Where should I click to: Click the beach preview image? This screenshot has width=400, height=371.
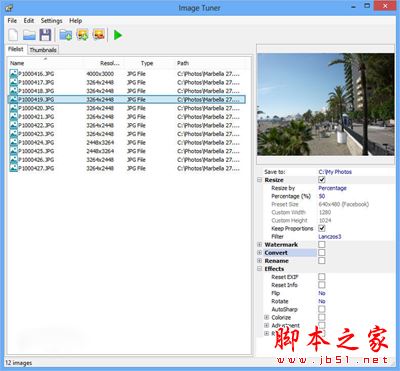[326, 104]
